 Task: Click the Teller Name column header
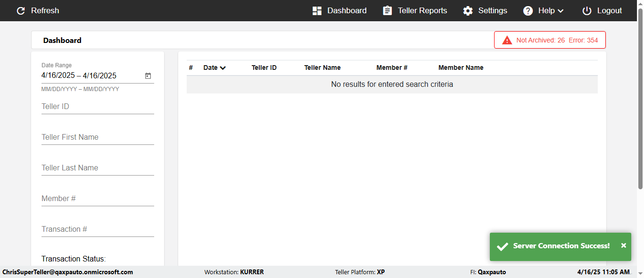click(322, 68)
